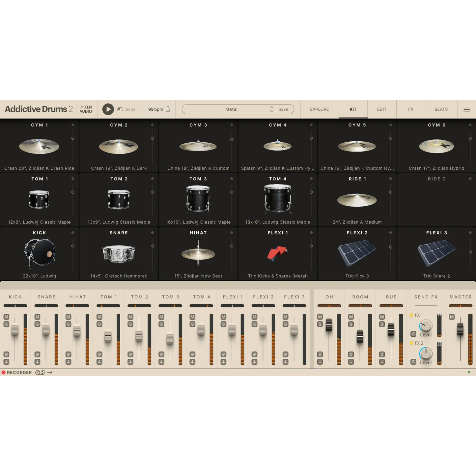Click the recorder MIDI reels icon

40,372
